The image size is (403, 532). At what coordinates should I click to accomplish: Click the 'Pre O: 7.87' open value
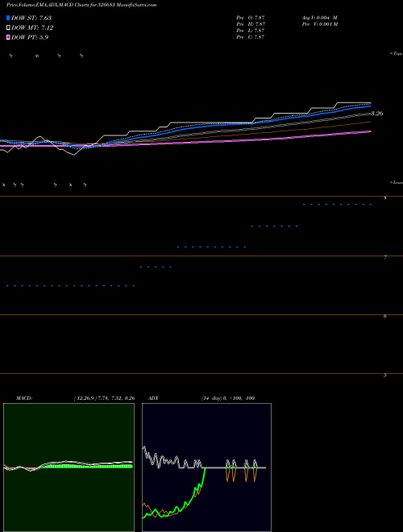tap(251, 18)
